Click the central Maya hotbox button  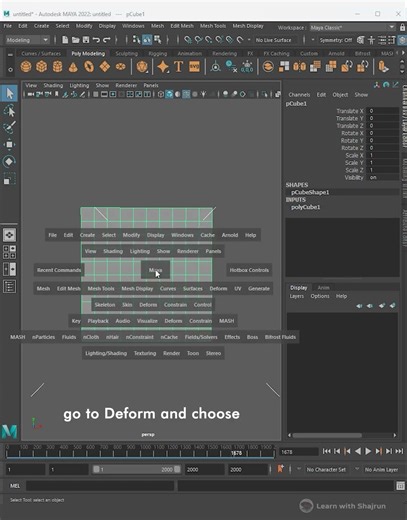point(155,270)
